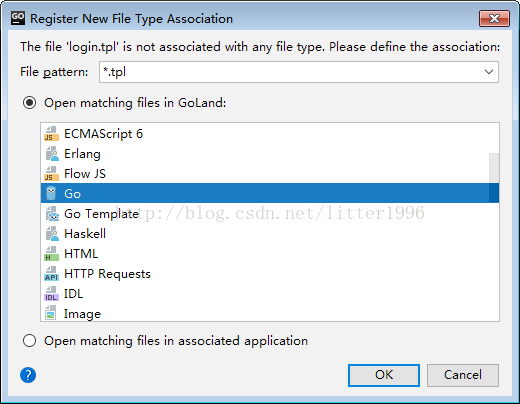The image size is (520, 404).
Task: Click the file type list scrollbar thumb
Action: [494, 178]
